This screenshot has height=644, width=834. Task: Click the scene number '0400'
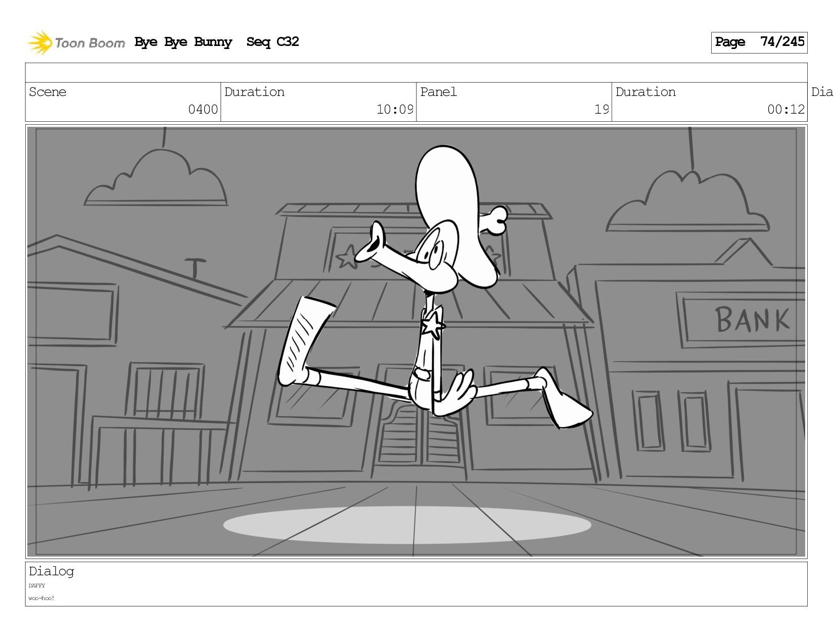pos(203,110)
